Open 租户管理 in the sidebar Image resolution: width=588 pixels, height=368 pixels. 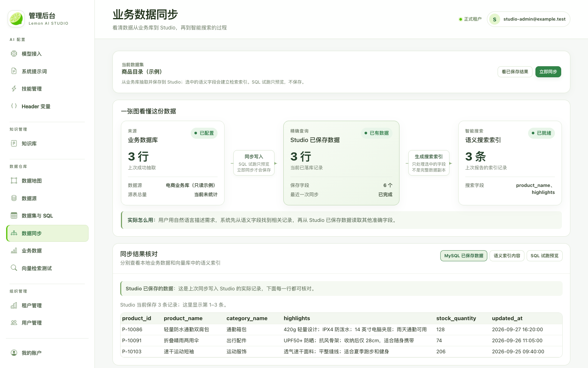(47, 305)
